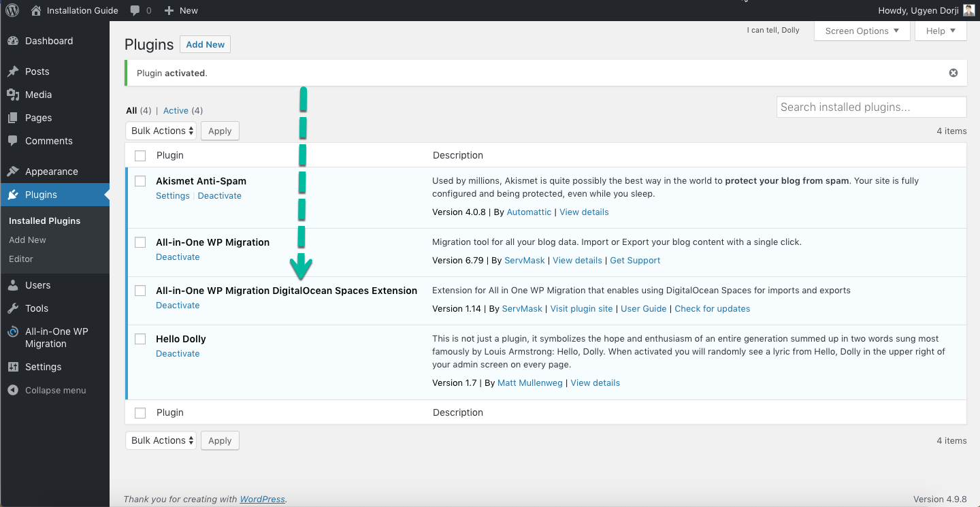Open the top Bulk Actions dropdown
The image size is (980, 507).
click(x=161, y=131)
